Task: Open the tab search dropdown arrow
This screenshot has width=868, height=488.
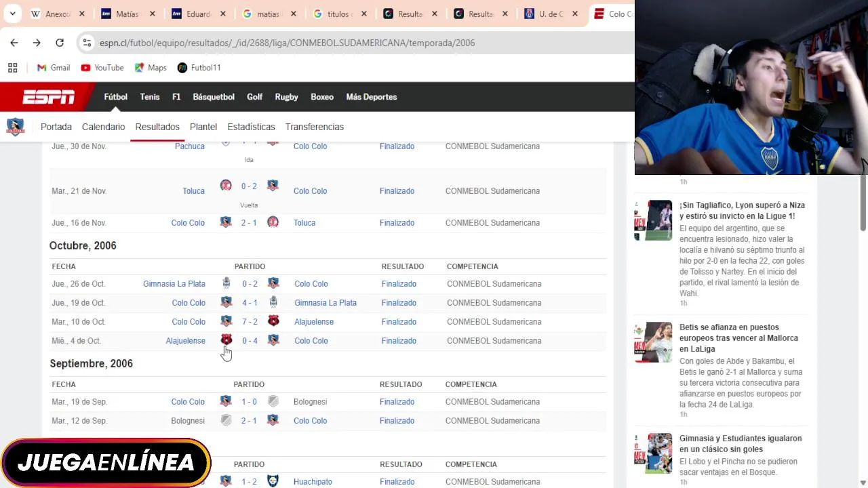Action: pyautogui.click(x=12, y=14)
